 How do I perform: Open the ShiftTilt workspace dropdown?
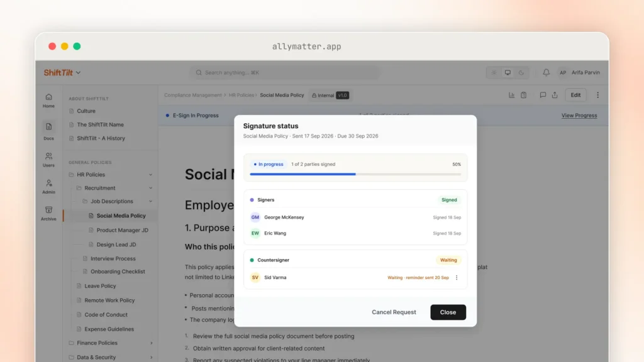62,73
